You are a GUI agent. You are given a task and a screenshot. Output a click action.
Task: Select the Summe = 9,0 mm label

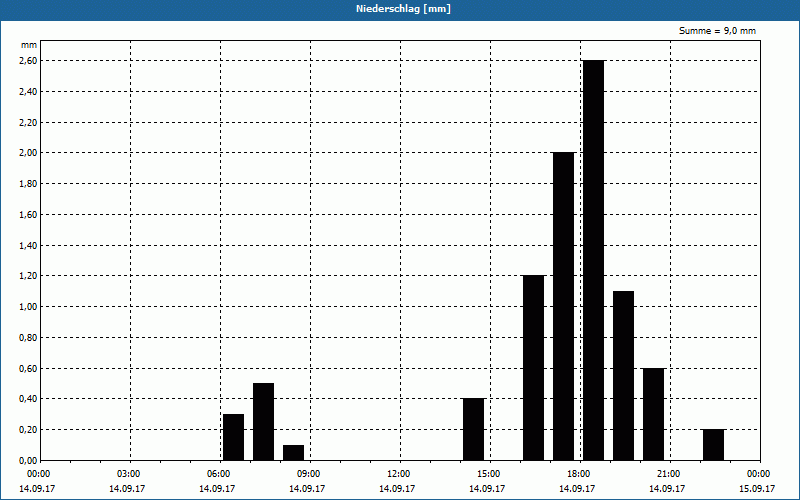click(717, 31)
